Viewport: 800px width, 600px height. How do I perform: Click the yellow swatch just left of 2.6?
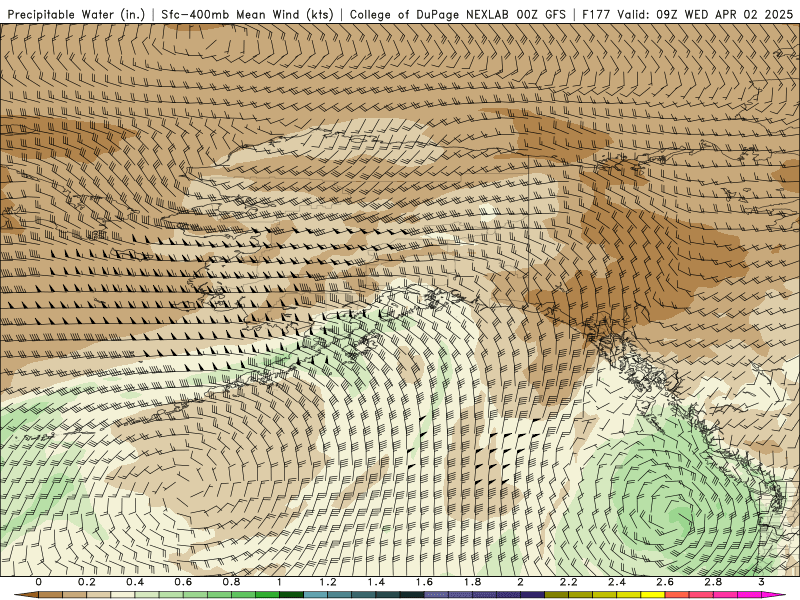653,594
